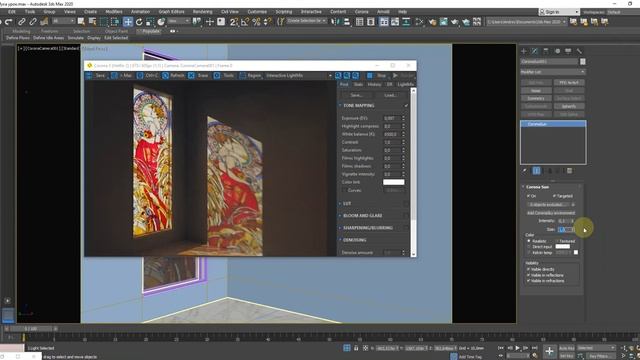Click Kelvin temp color swatch
The image size is (640, 360).
[x=576, y=253]
